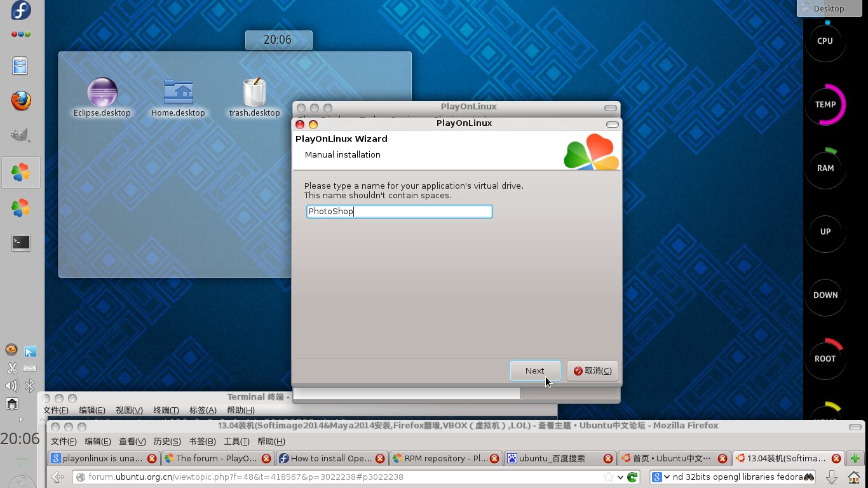868x488 pixels.
Task: Open the trash.desktop icon
Action: 254,97
